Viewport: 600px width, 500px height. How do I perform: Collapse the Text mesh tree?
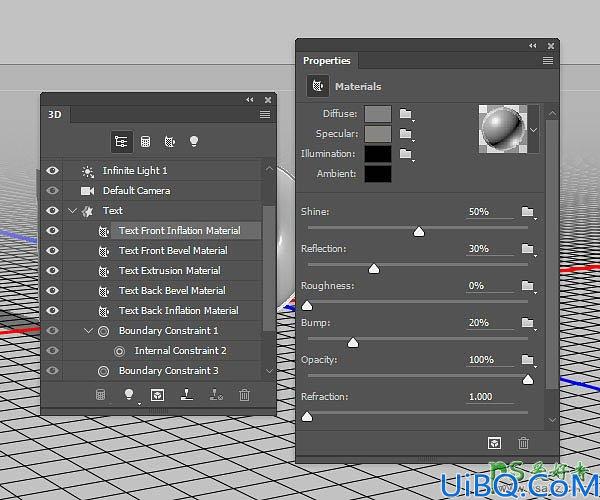point(72,210)
